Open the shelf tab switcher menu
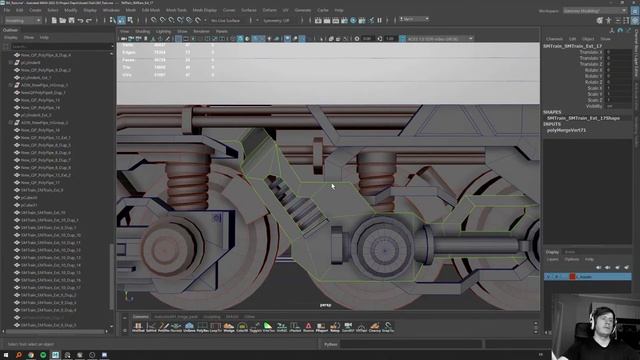This screenshot has height=360, width=640. tap(125, 318)
